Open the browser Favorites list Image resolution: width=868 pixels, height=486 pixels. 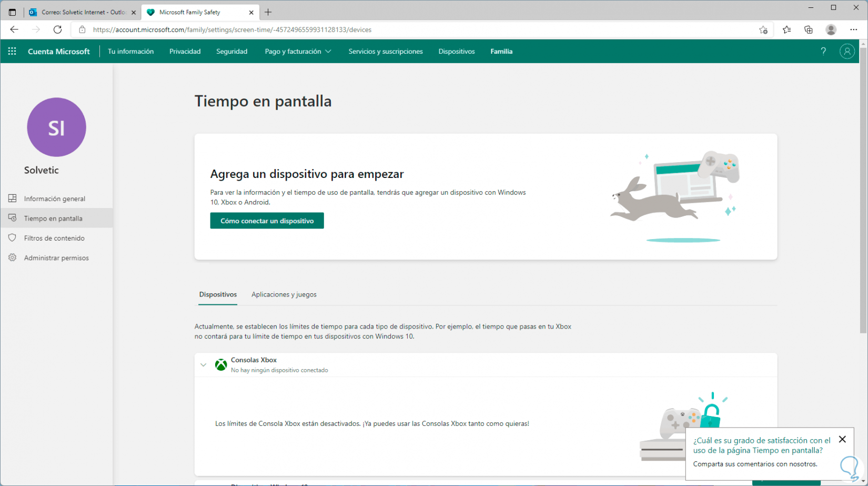(x=786, y=29)
